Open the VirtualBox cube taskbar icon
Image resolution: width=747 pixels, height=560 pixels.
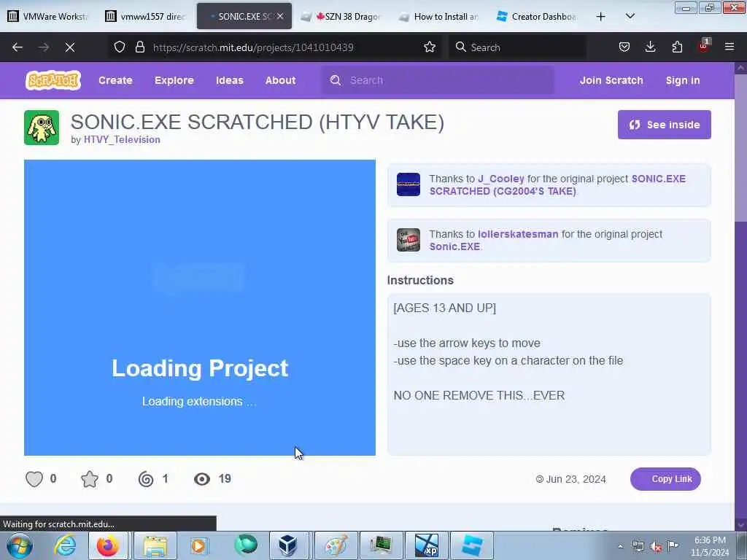click(x=288, y=545)
